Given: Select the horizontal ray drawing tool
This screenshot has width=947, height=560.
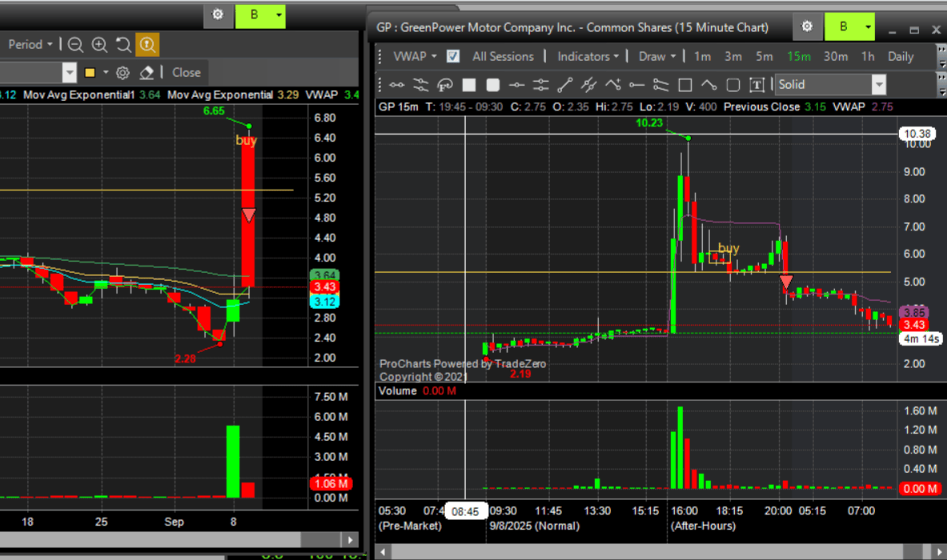Looking at the screenshot, I should click(636, 85).
